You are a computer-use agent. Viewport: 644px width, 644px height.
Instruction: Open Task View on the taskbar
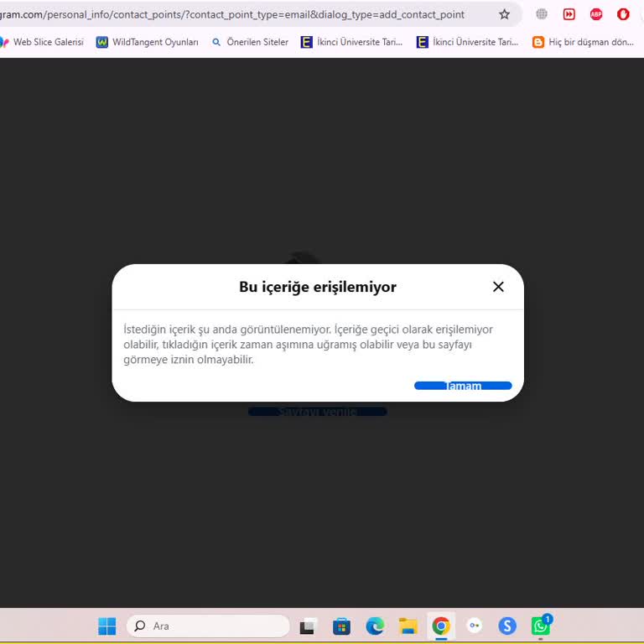(x=308, y=626)
